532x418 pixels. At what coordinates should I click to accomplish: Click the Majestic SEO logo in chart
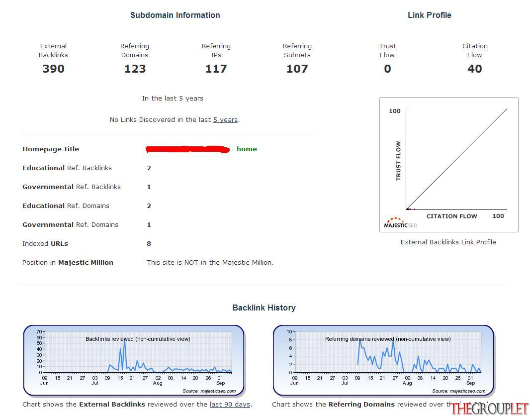point(400,223)
